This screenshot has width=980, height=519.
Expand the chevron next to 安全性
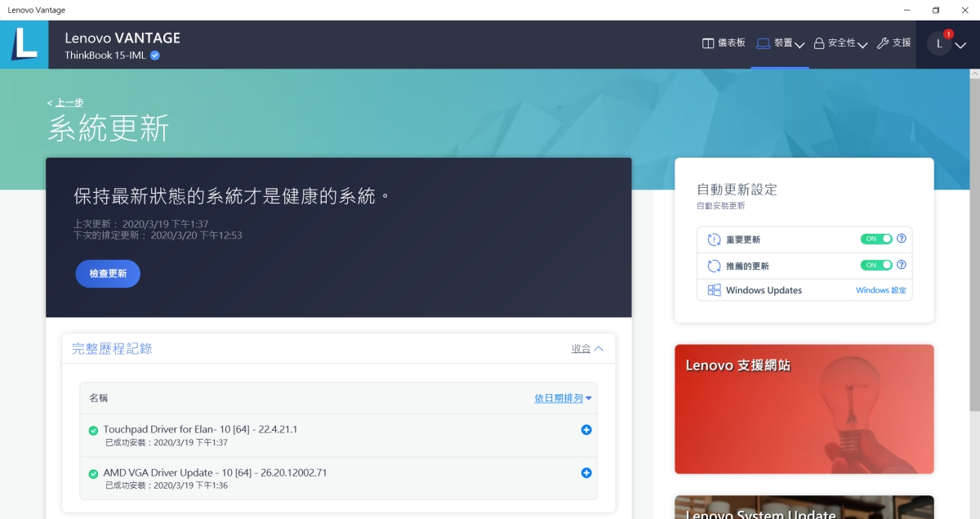pos(862,45)
